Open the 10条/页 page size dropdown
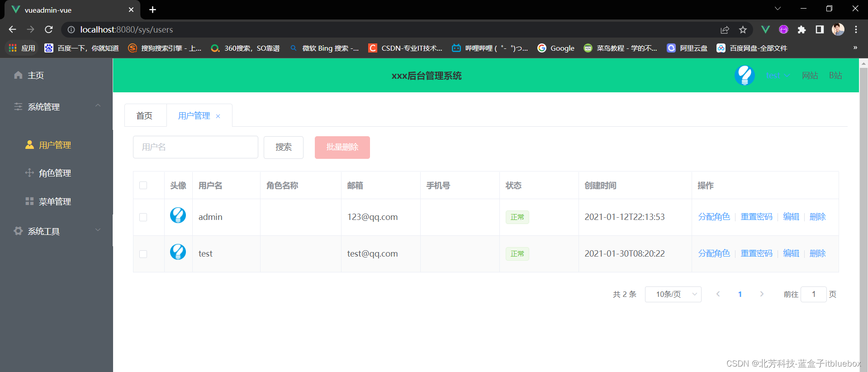This screenshot has height=372, width=868. [x=673, y=294]
